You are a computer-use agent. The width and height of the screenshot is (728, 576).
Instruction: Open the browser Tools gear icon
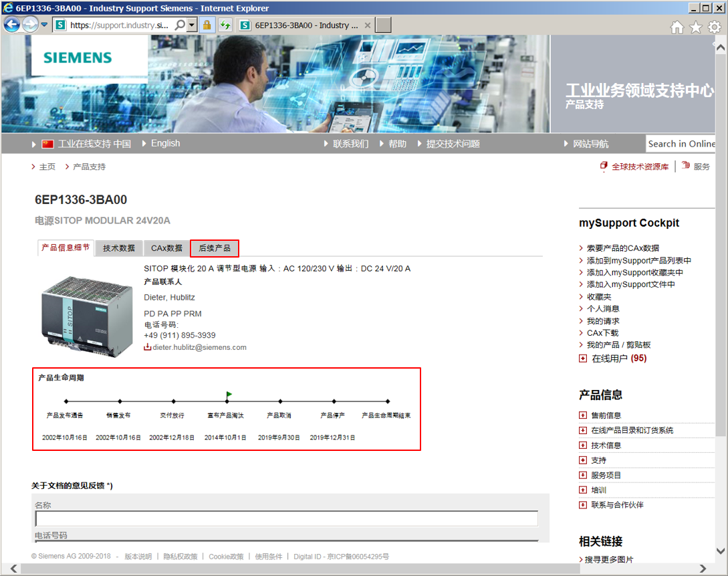click(x=714, y=27)
